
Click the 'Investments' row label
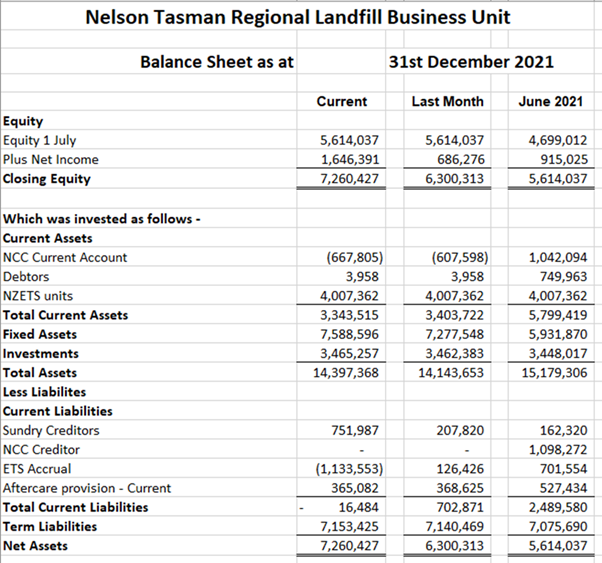click(41, 353)
